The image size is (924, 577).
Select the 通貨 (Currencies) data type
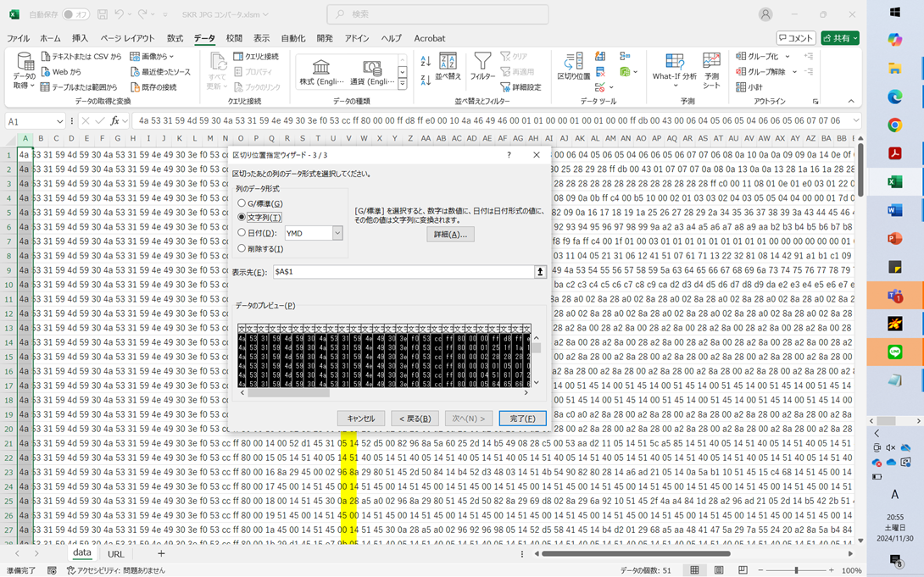[x=372, y=72]
